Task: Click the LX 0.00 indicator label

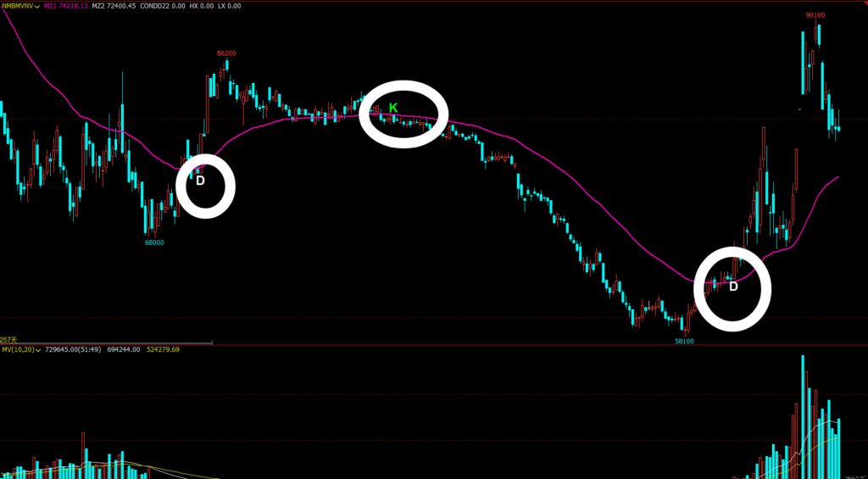Action: (x=228, y=5)
